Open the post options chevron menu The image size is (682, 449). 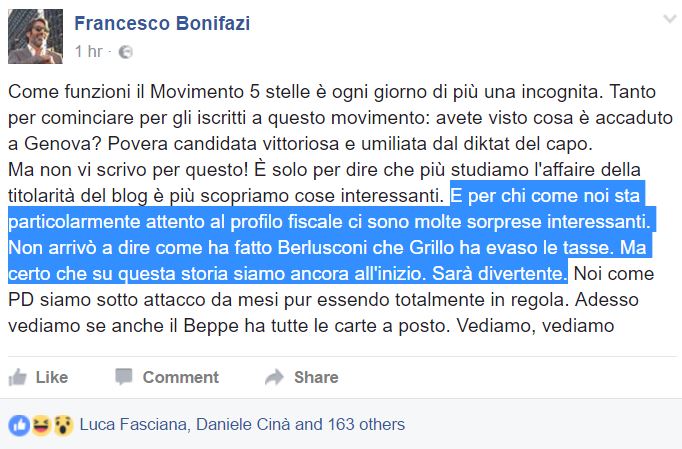tap(669, 18)
